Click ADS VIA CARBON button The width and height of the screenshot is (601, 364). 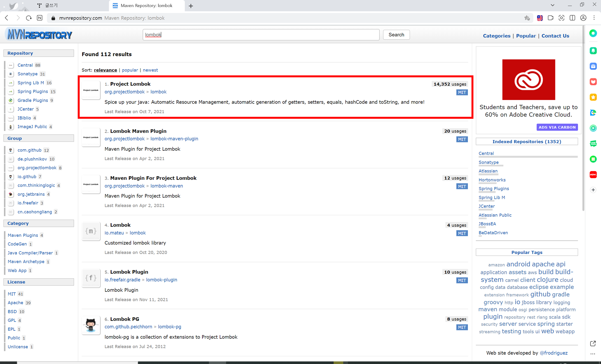pyautogui.click(x=557, y=127)
